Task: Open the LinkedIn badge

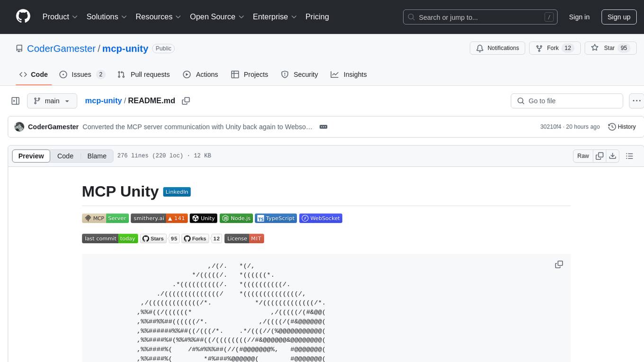Action: [x=177, y=192]
